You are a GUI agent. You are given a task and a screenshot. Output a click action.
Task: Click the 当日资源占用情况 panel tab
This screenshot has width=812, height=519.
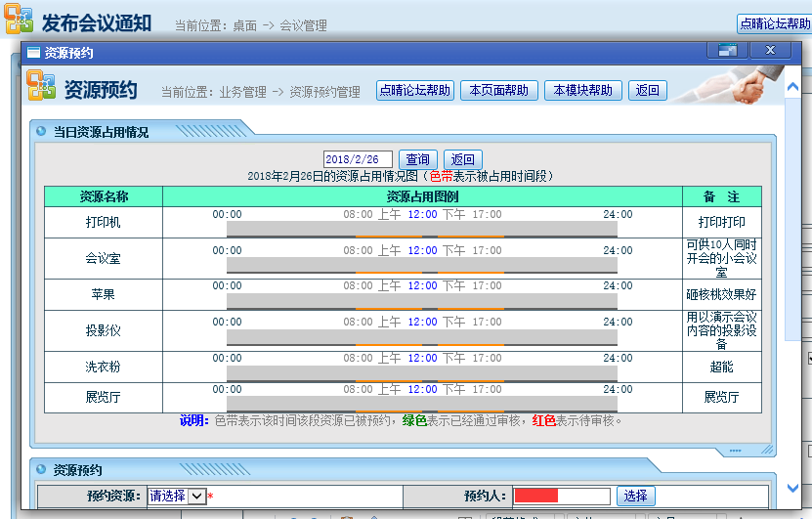101,131
